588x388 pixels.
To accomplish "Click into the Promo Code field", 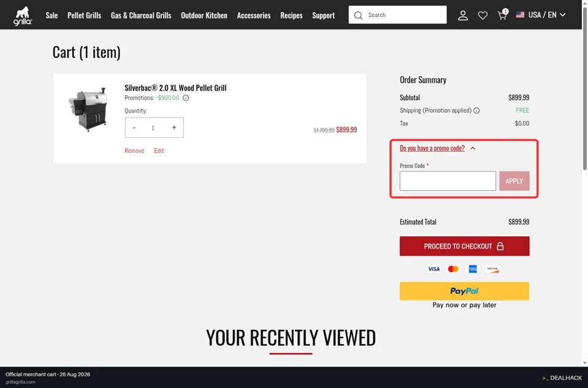I will [448, 181].
